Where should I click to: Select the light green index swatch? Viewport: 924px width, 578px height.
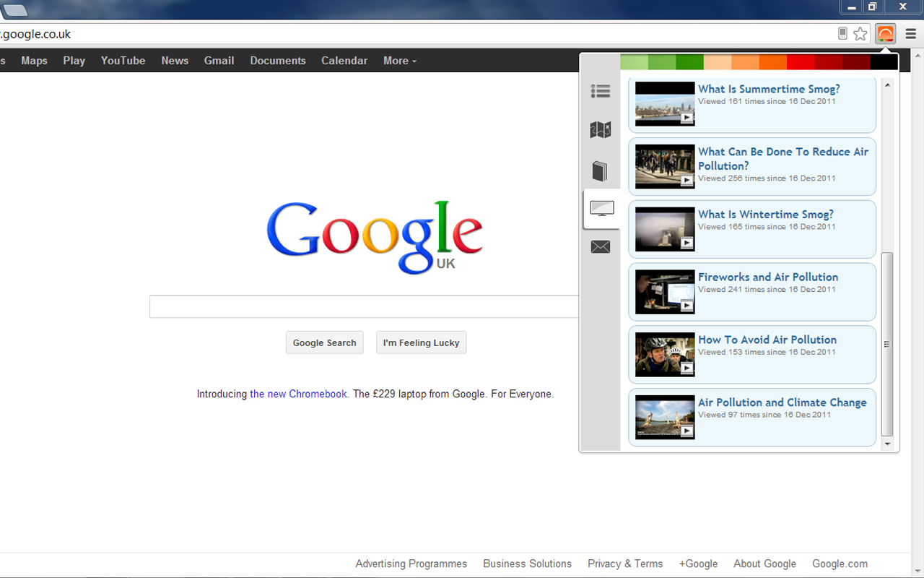tap(635, 62)
